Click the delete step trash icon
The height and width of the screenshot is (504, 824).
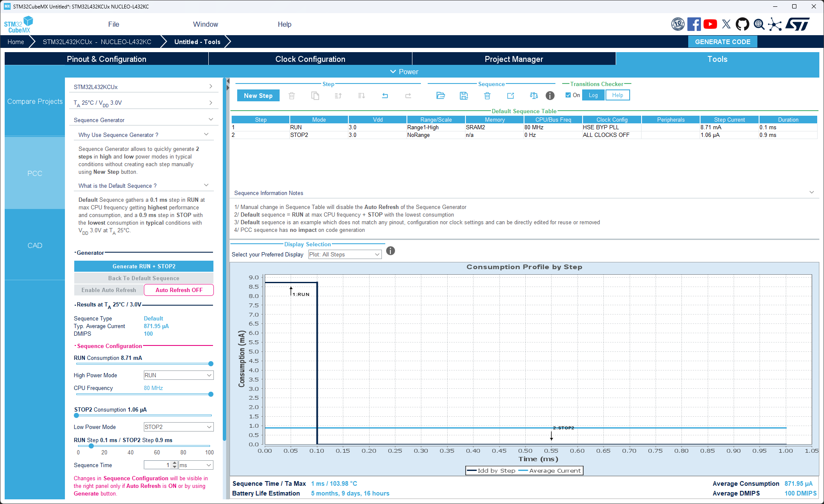pyautogui.click(x=292, y=96)
